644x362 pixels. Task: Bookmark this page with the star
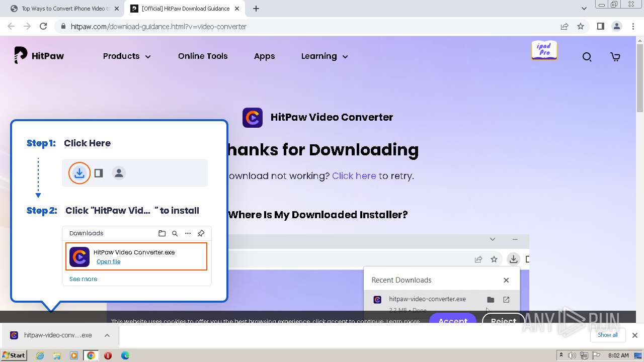point(581,26)
